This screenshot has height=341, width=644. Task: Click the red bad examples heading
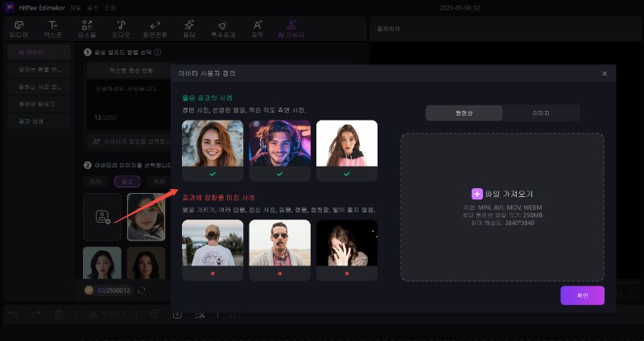[x=218, y=197]
